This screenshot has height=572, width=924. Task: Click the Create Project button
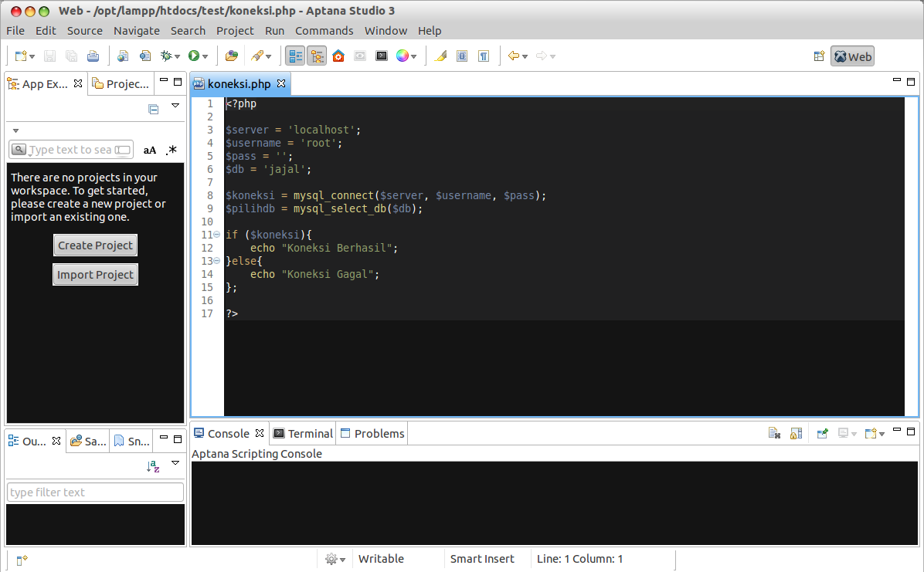click(96, 245)
